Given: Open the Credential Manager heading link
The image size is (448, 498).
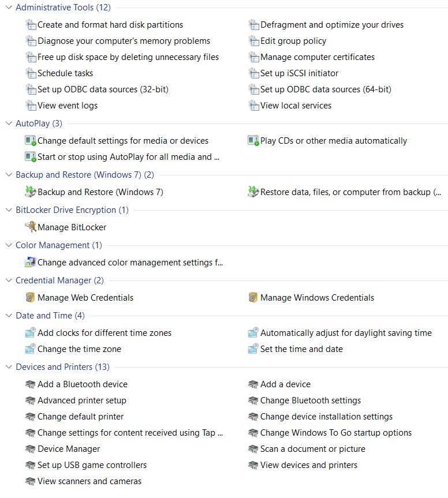Looking at the screenshot, I should pyautogui.click(x=59, y=280).
